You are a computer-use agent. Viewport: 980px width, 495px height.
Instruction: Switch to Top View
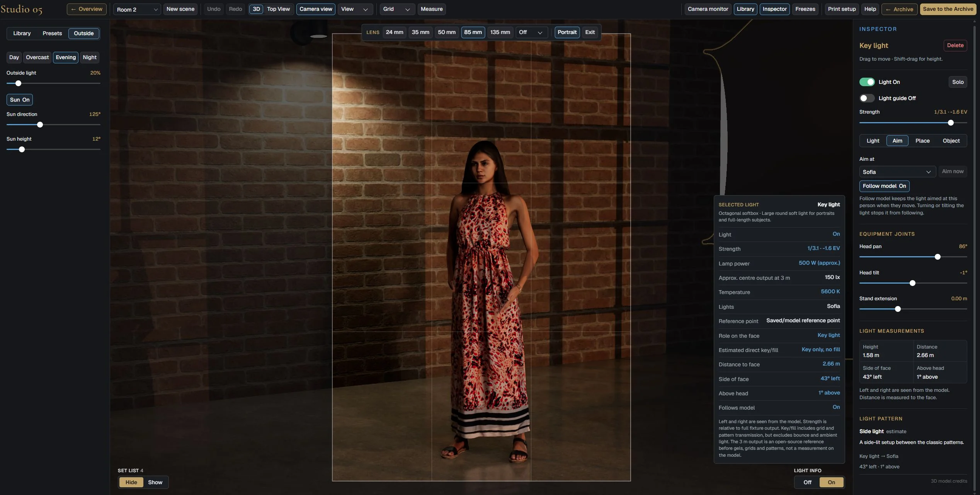point(278,9)
